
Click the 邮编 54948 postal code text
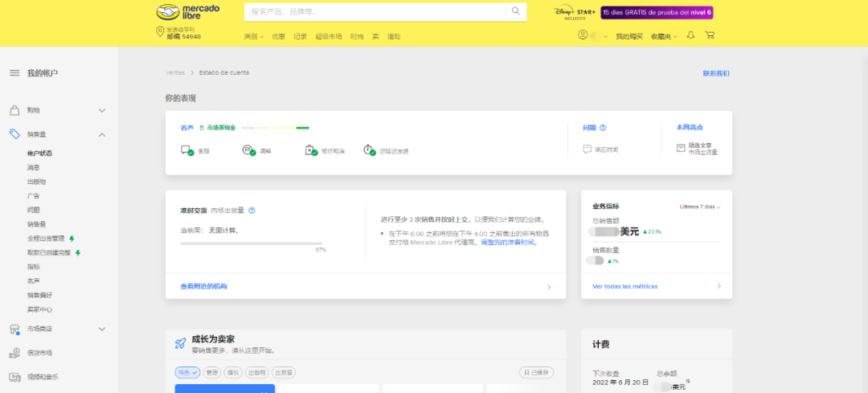click(x=184, y=36)
